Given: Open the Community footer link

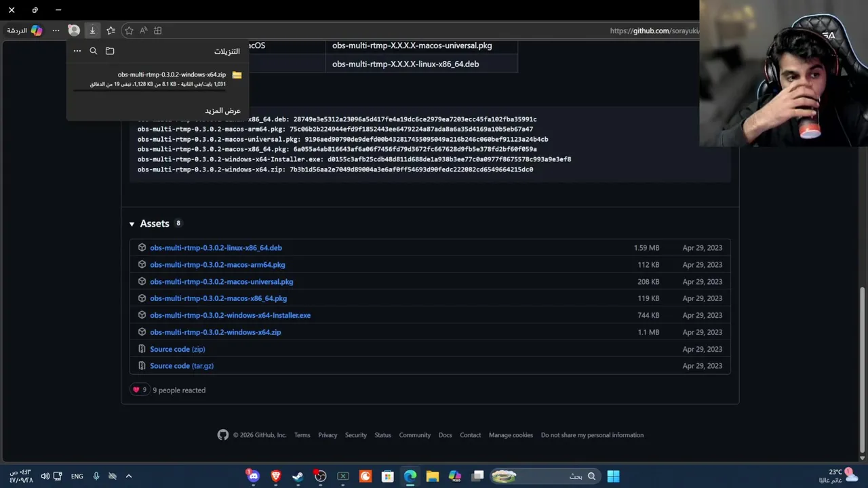Looking at the screenshot, I should (415, 435).
